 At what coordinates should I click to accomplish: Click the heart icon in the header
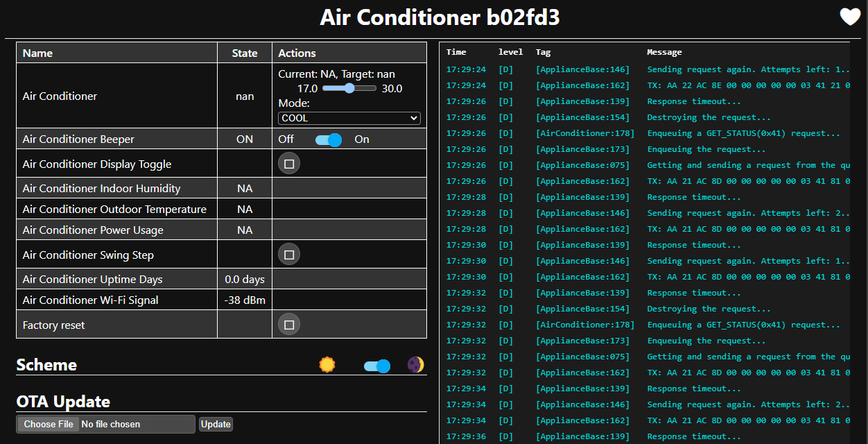(x=850, y=17)
